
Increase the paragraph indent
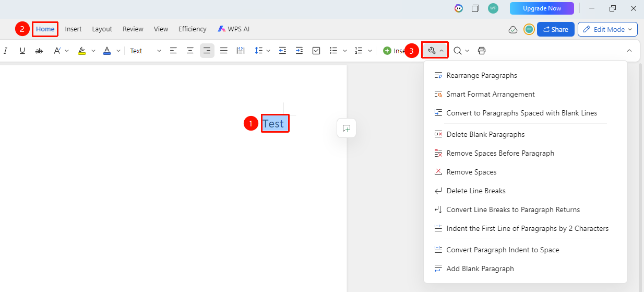pos(299,51)
